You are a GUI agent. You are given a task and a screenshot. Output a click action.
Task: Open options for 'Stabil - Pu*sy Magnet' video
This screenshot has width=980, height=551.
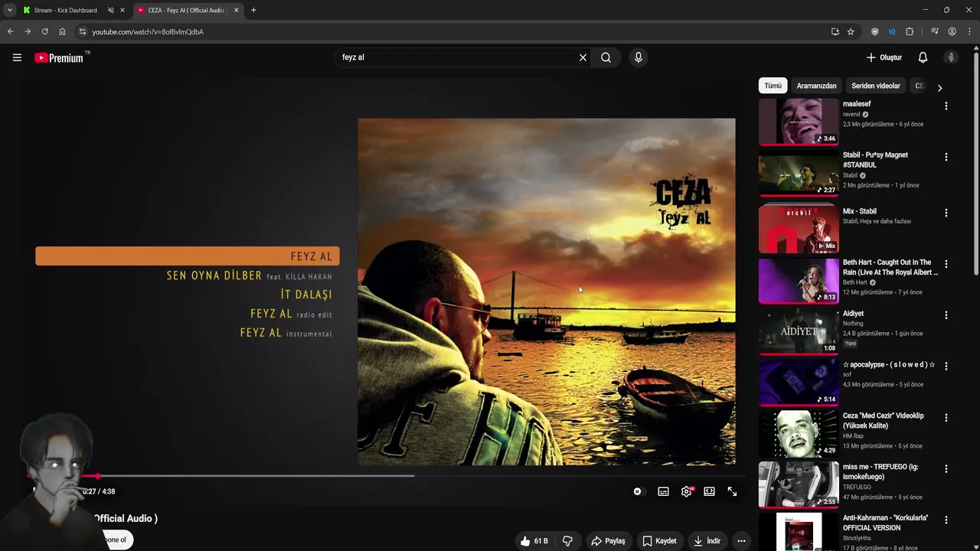pyautogui.click(x=946, y=157)
